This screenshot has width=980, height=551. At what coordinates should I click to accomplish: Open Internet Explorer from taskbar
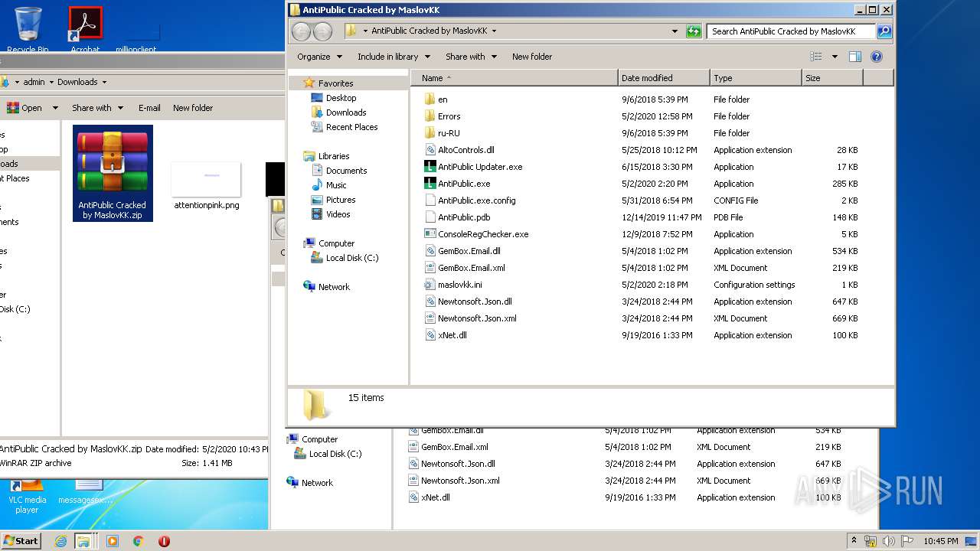point(60,541)
